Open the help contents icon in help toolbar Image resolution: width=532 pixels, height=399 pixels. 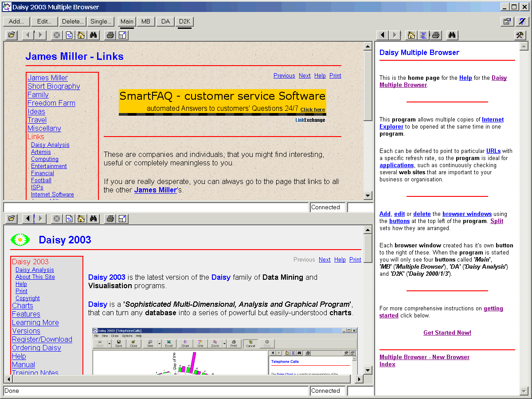point(423,35)
